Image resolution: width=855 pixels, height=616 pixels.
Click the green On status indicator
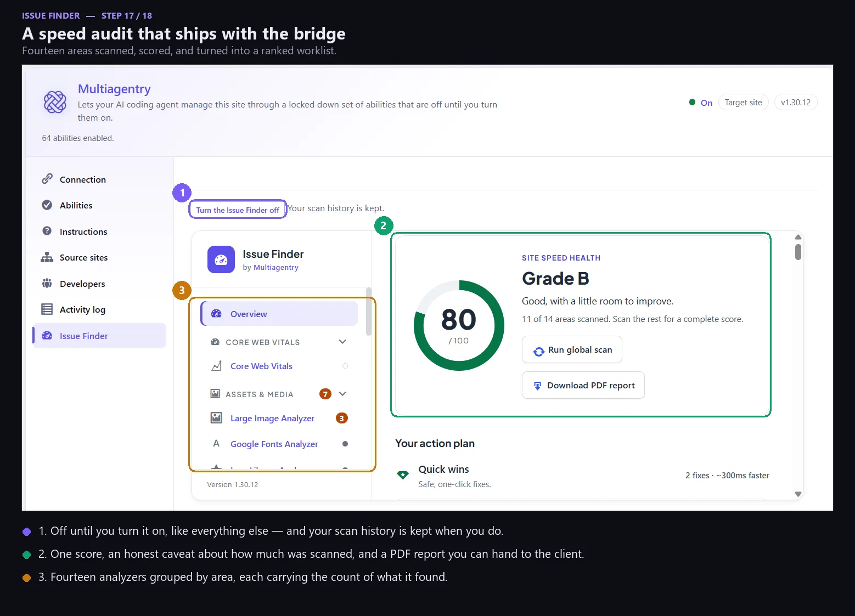pos(701,103)
